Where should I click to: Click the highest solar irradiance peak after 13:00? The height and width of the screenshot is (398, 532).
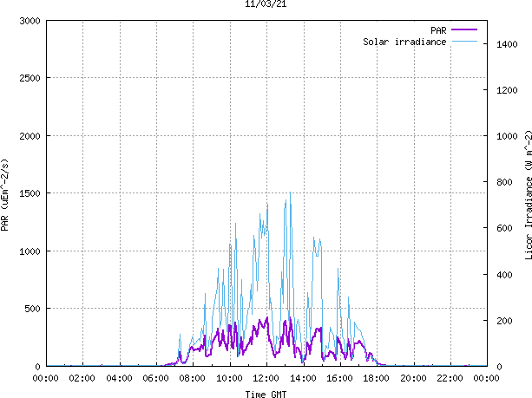[x=290, y=193]
